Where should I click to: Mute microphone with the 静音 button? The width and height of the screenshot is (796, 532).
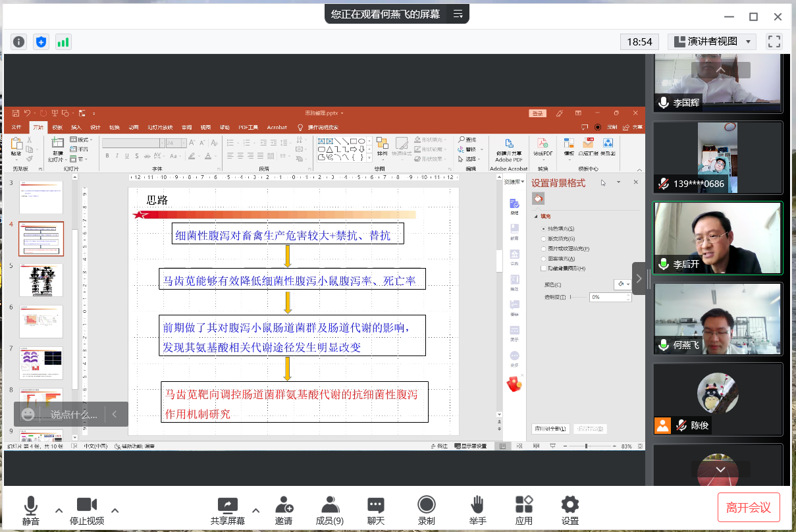tap(30, 510)
